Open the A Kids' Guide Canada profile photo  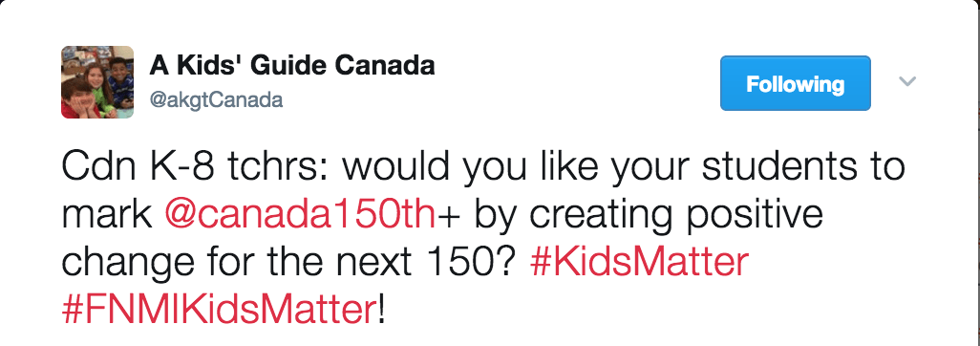[97, 82]
